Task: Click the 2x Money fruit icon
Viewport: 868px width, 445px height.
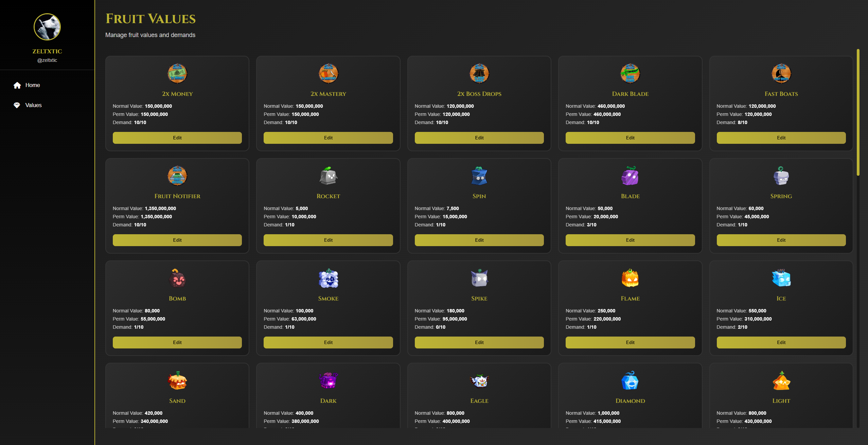Action: (177, 73)
